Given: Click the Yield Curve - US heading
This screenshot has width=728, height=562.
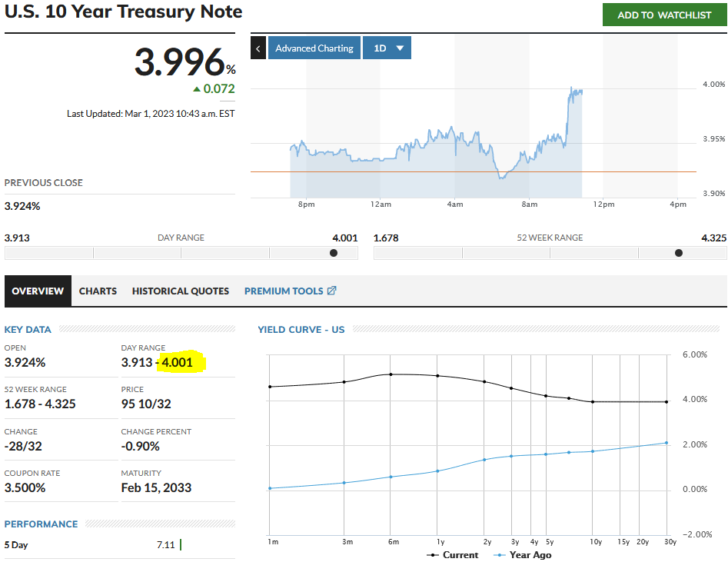Looking at the screenshot, I should point(301,330).
